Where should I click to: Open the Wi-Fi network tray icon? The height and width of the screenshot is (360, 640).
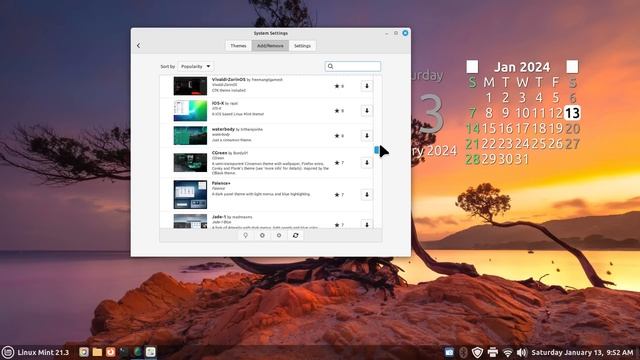pos(507,352)
